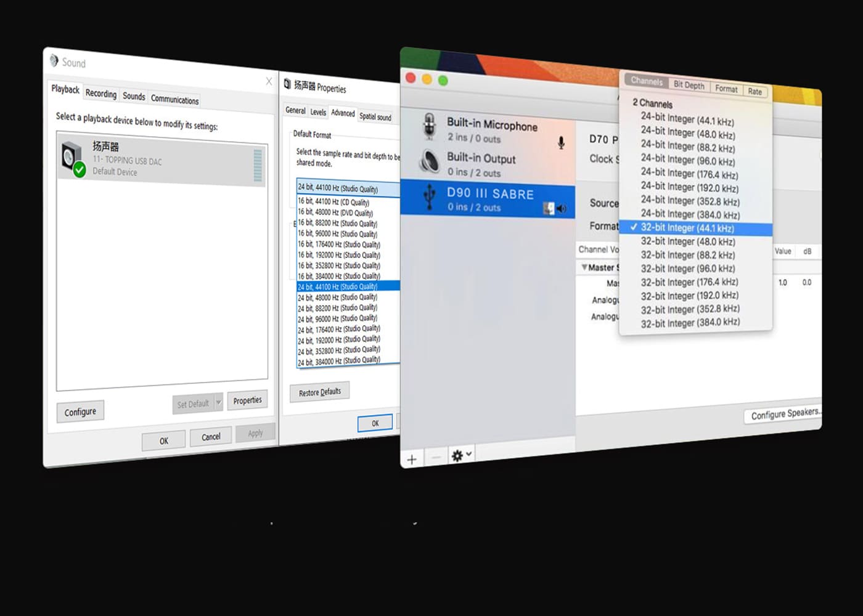Viewport: 863px width, 616px height.
Task: Click the Properties window title icon
Action: 287,84
